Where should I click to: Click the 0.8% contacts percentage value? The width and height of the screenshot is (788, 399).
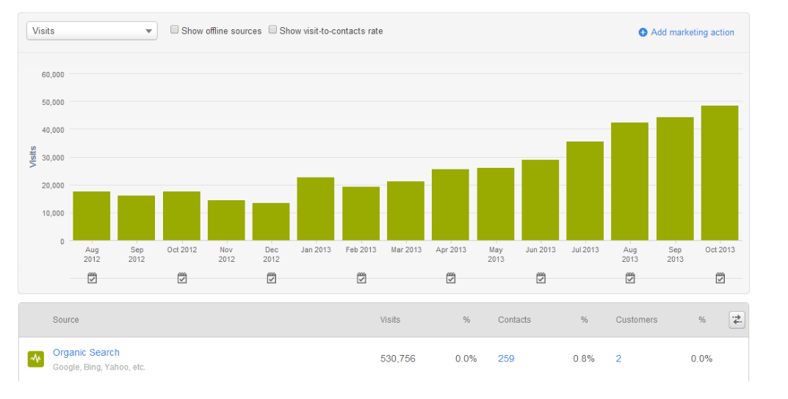click(583, 359)
